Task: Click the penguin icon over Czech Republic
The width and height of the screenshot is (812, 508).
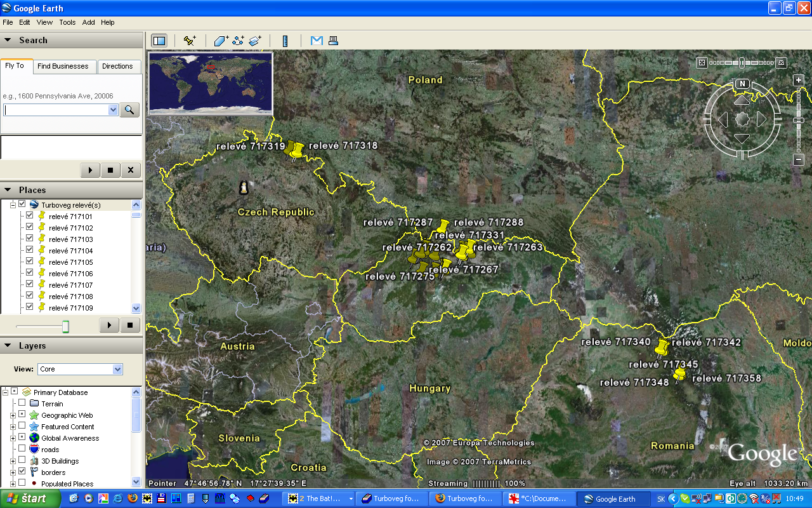Action: tap(242, 187)
